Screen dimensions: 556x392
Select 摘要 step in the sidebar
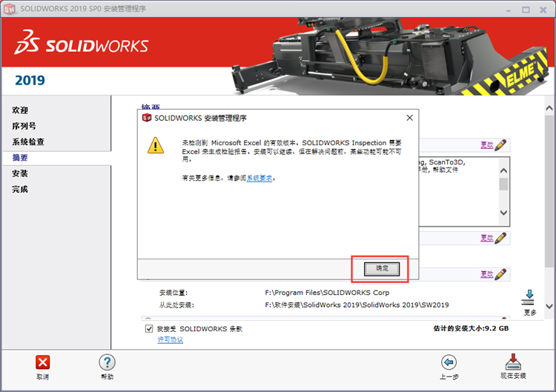click(20, 158)
